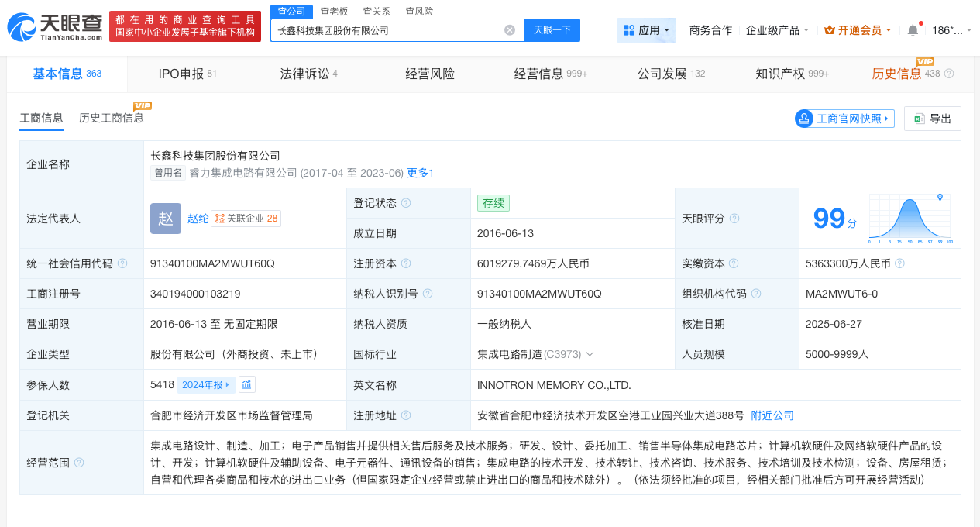Click help icon beside 纳税人识别号
980x527 pixels.
pos(428,294)
